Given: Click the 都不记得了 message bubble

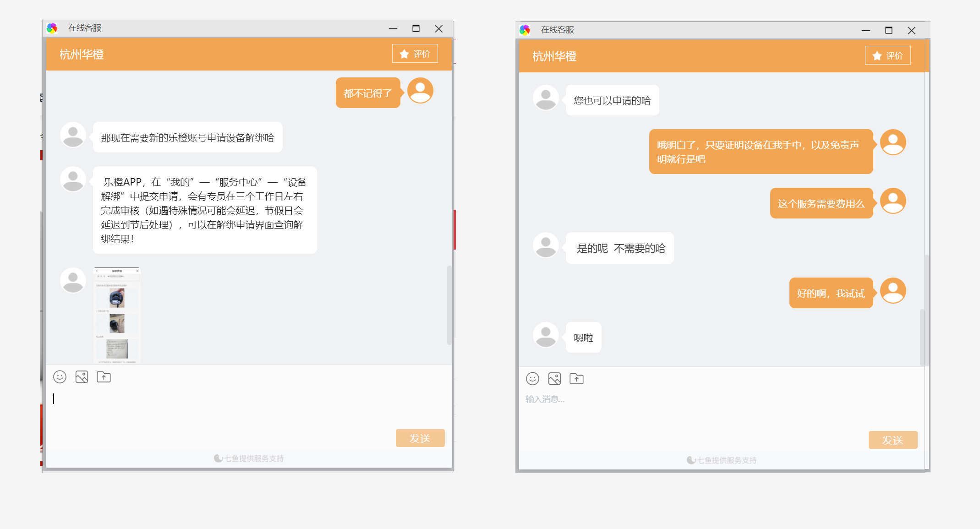Looking at the screenshot, I should pos(368,93).
